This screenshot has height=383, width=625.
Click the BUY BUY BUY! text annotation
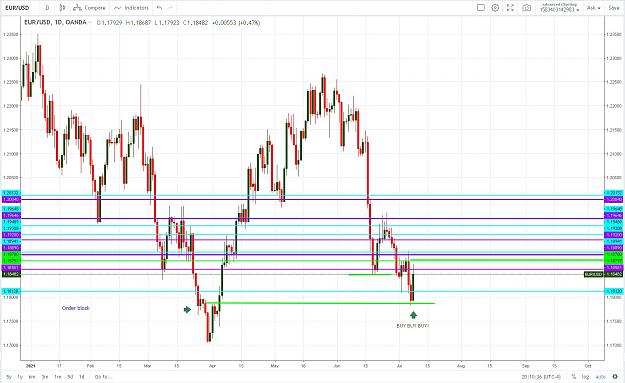pyautogui.click(x=413, y=326)
